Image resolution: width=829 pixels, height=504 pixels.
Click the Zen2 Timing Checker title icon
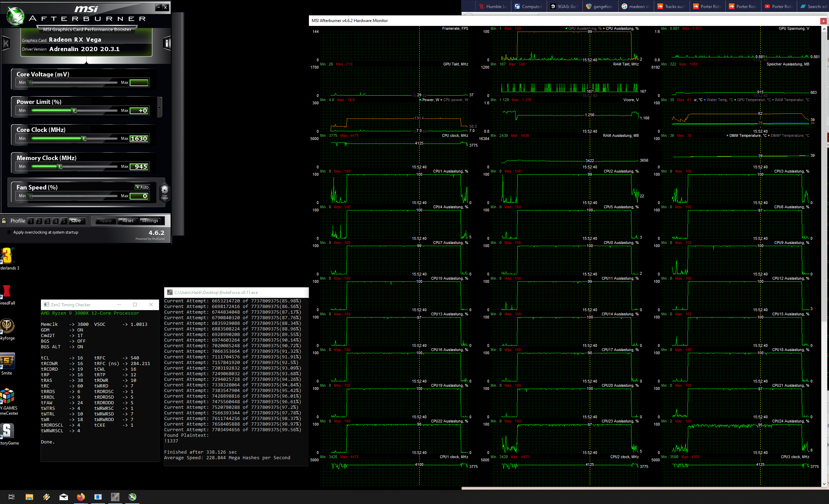46,304
